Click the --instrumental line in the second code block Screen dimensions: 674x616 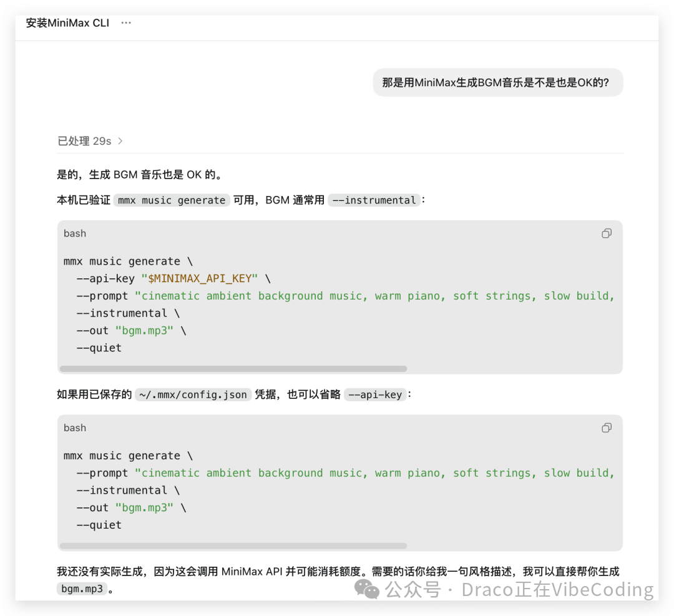(128, 491)
